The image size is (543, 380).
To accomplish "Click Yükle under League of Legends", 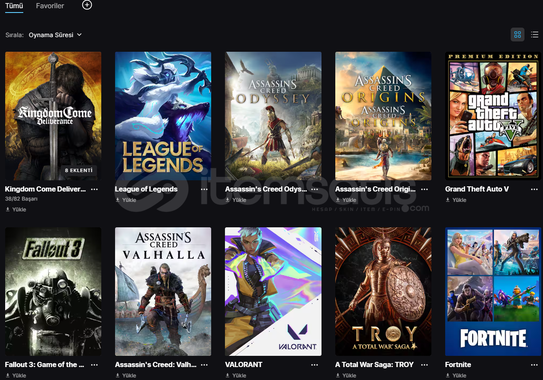I will pyautogui.click(x=126, y=200).
